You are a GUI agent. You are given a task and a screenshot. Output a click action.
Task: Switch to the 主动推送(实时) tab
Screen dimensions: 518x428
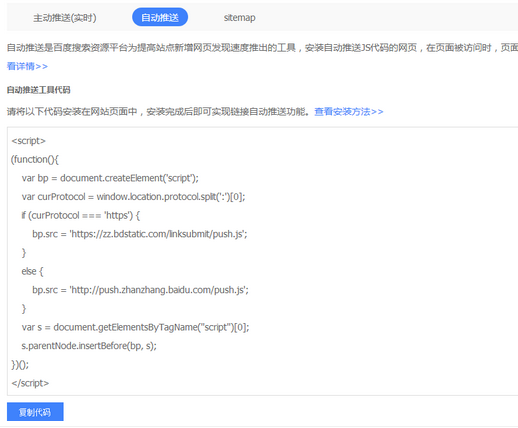point(65,18)
